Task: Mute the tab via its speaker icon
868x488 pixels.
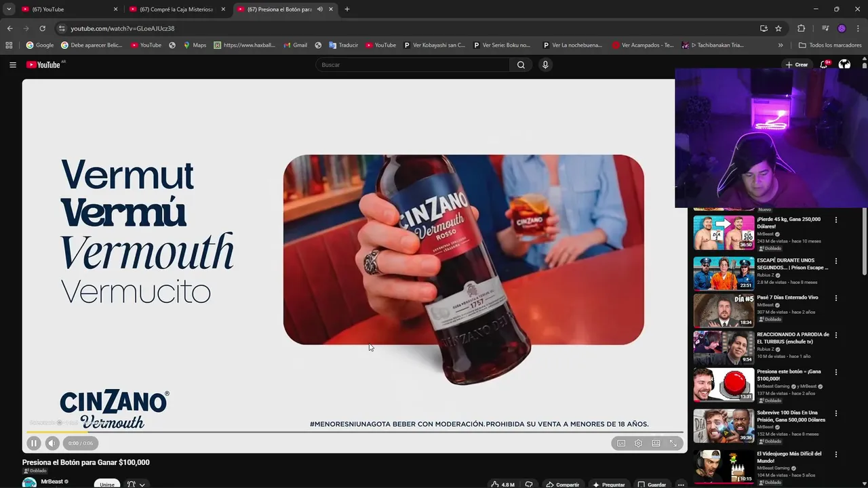Action: 320,9
